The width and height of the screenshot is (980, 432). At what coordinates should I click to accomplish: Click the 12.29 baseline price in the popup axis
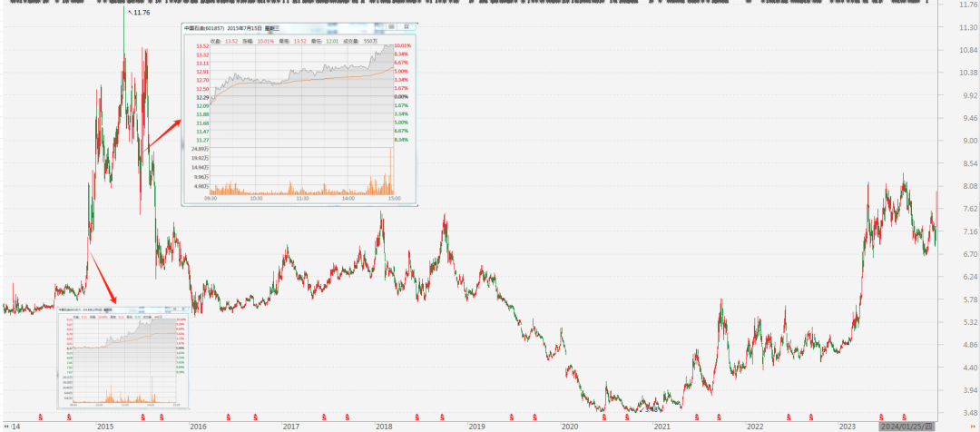[x=201, y=97]
